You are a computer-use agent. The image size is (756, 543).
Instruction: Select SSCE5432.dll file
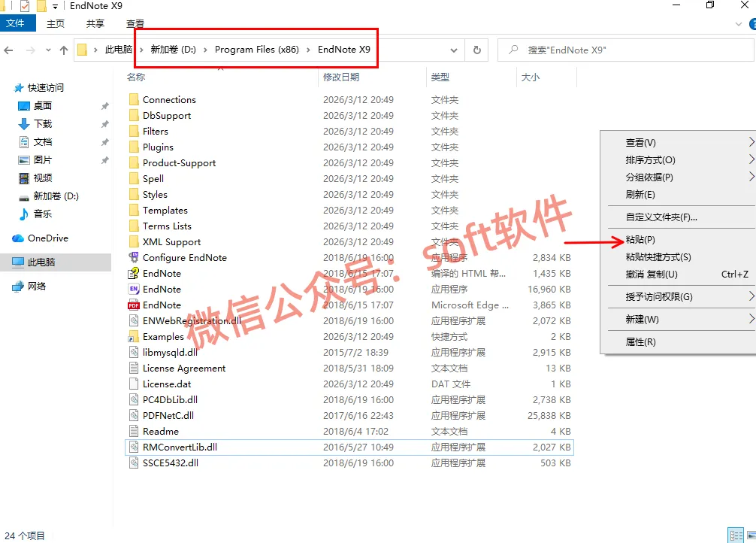point(170,463)
